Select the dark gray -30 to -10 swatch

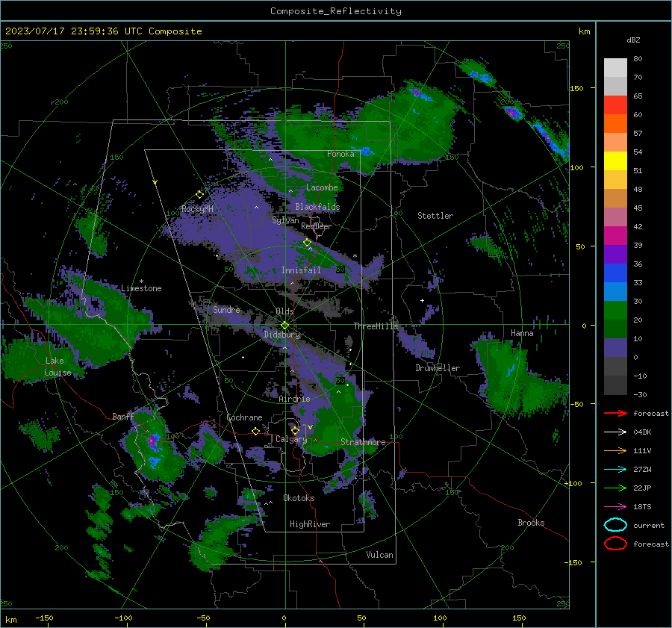pos(615,385)
